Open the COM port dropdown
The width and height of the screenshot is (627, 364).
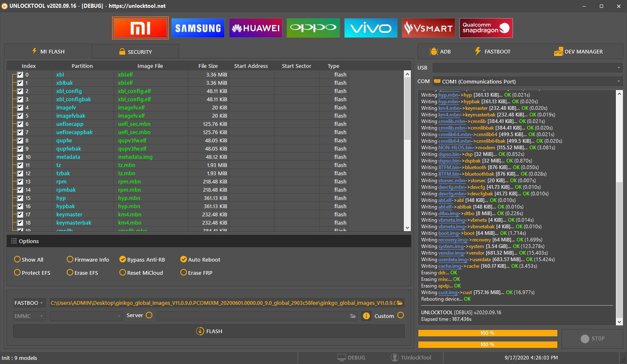click(527, 81)
